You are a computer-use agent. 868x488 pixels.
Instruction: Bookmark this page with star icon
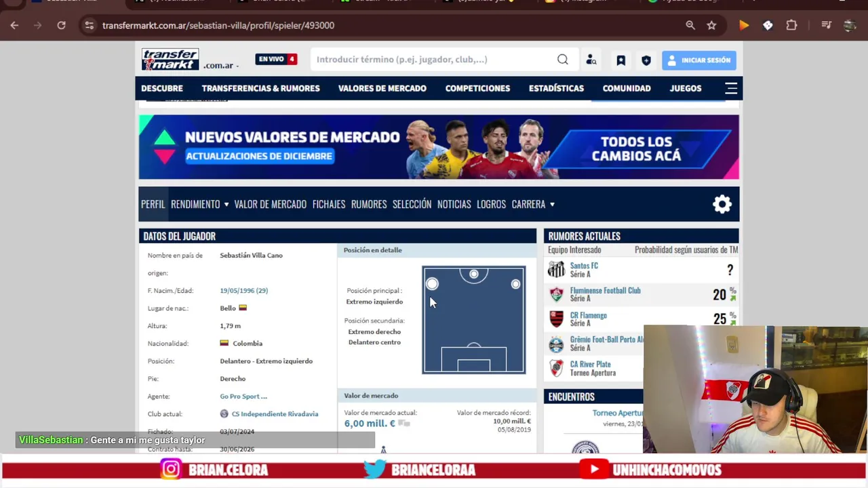tap(711, 25)
